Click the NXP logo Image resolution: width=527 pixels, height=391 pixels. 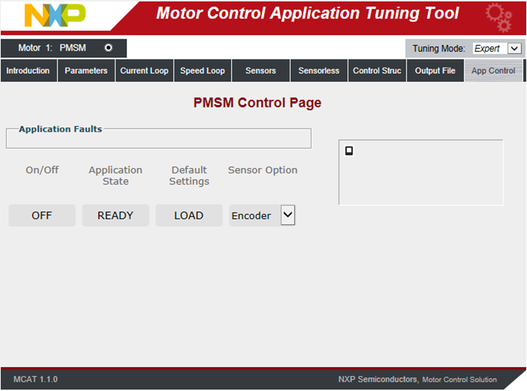pyautogui.click(x=55, y=15)
